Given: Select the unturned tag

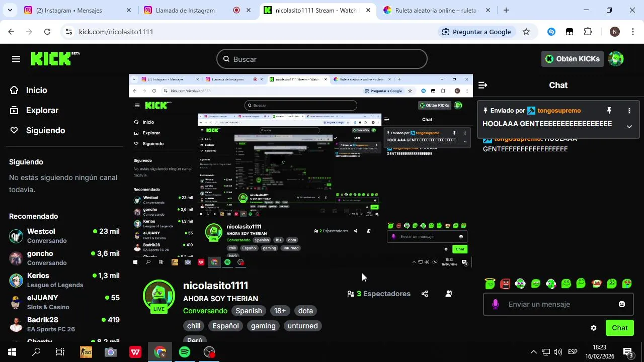Looking at the screenshot, I should 302,326.
